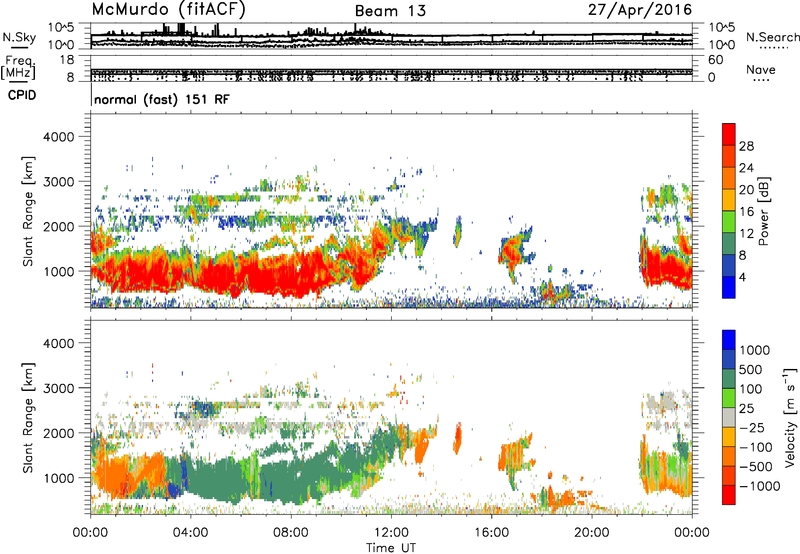Click the '18' frequency axis value
The width and height of the screenshot is (800, 554).
67,60
